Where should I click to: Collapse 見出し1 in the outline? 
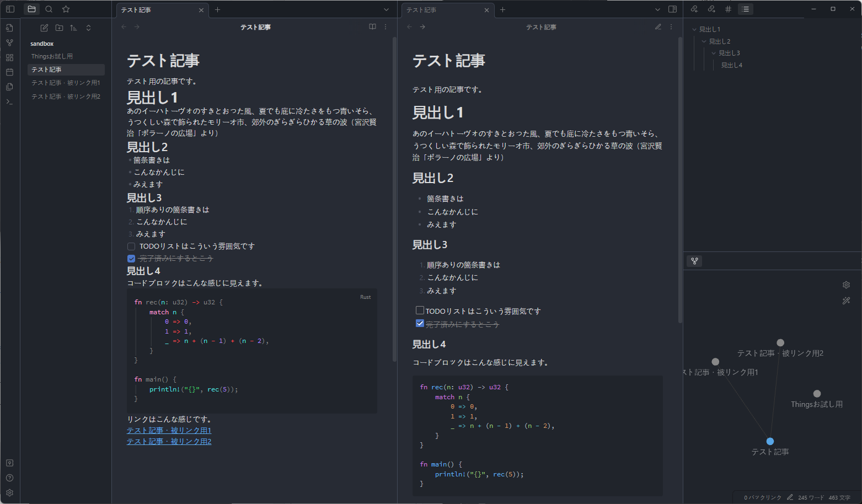pos(694,30)
